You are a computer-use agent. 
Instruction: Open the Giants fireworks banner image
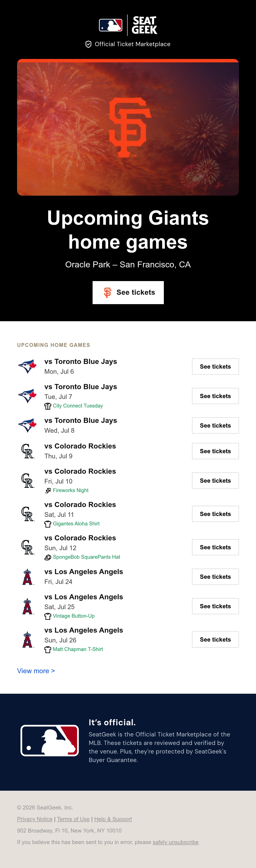coord(128,127)
